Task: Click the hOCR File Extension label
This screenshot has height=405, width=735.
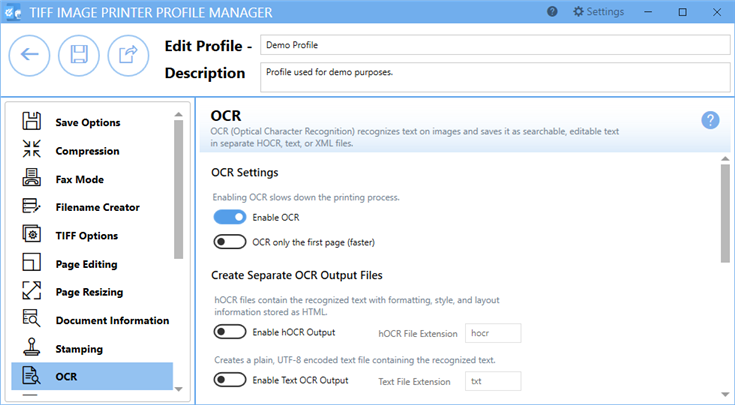Action: click(x=418, y=334)
